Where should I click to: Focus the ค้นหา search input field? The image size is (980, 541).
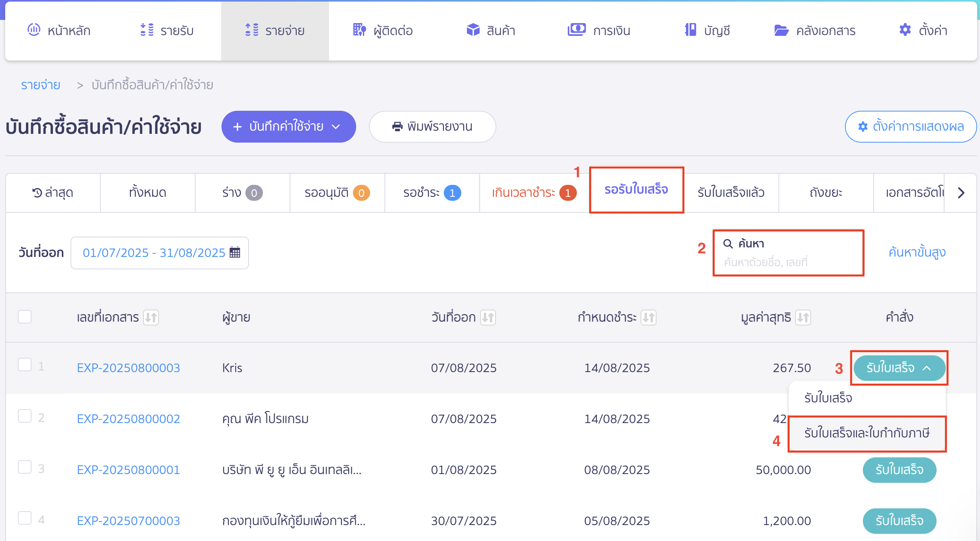click(x=788, y=253)
